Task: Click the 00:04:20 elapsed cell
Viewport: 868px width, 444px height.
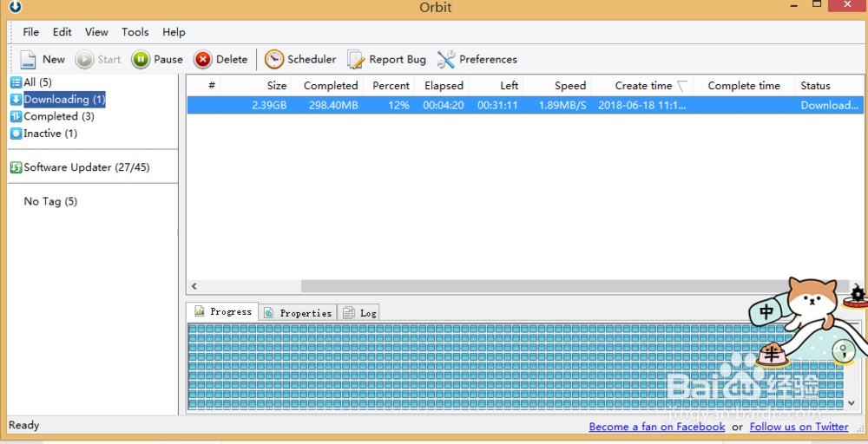Action: [444, 105]
